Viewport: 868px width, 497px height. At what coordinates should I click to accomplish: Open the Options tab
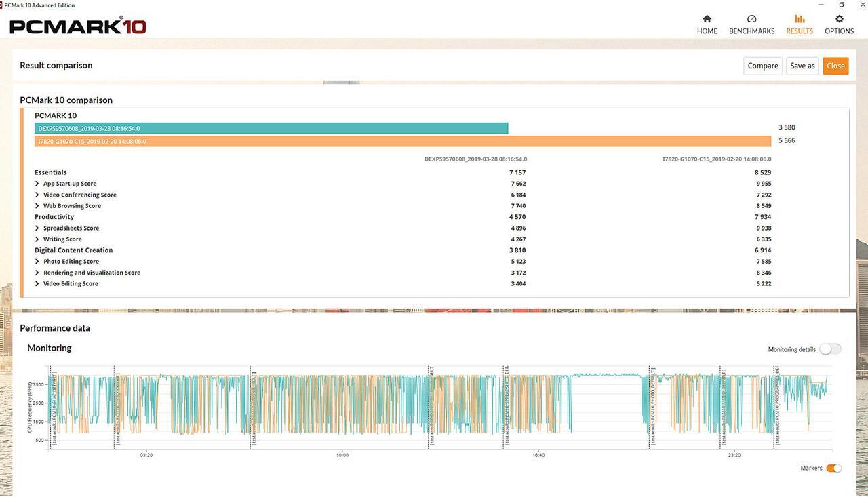click(839, 24)
